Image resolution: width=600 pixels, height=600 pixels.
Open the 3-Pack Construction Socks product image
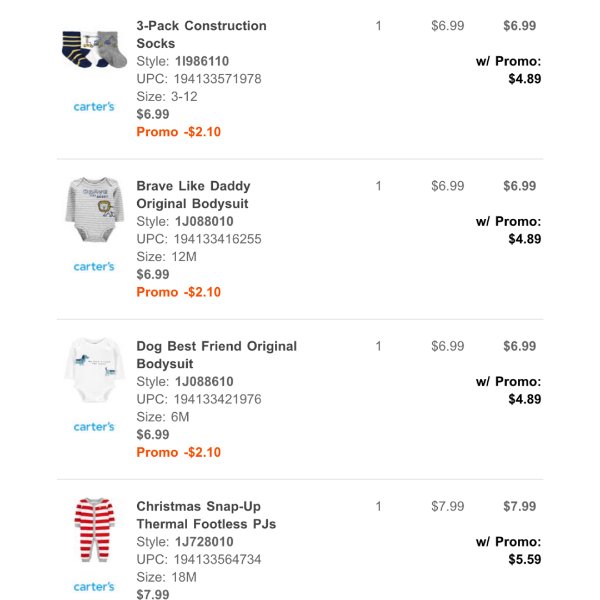pyautogui.click(x=94, y=49)
